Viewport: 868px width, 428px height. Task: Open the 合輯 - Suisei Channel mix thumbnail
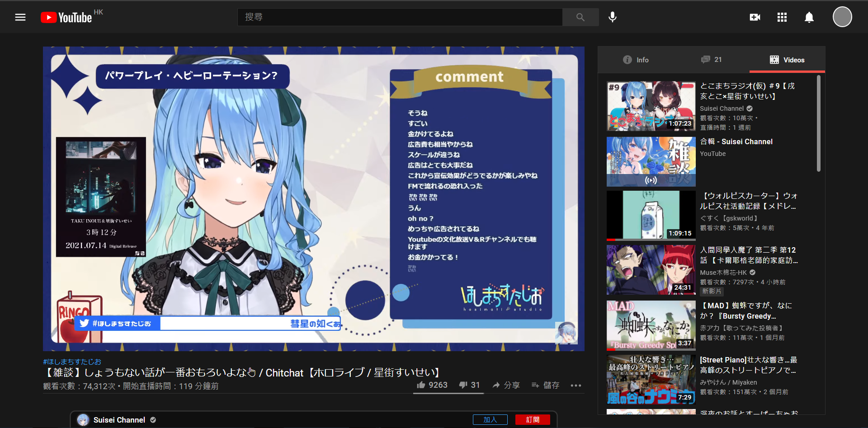pos(651,162)
